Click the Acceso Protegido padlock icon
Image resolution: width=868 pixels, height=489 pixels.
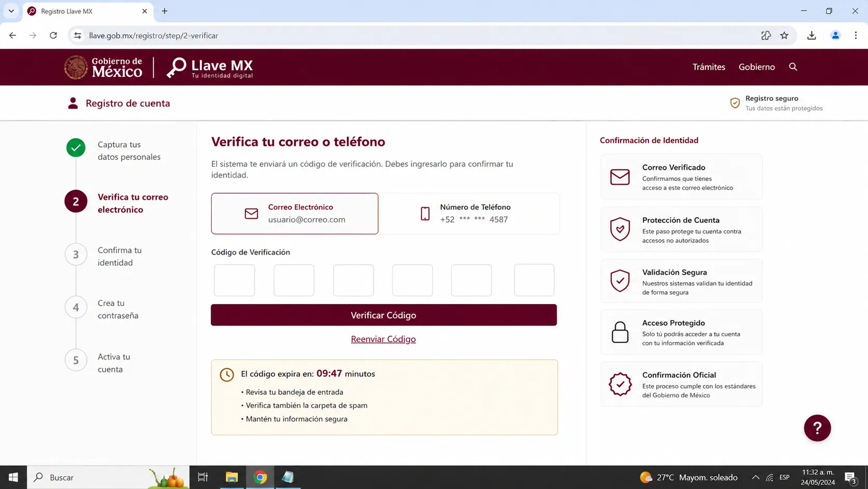click(x=620, y=332)
